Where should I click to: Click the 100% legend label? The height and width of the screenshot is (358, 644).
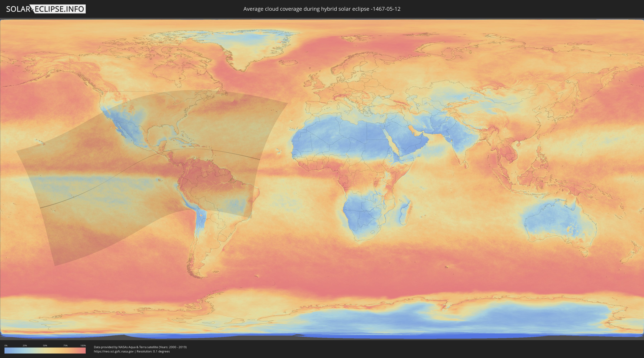[x=83, y=345]
